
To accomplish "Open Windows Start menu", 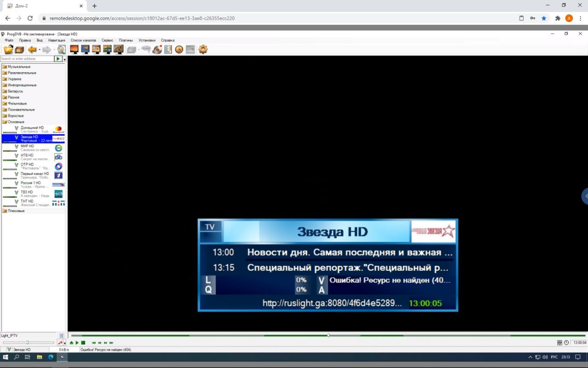I will coord(6,357).
